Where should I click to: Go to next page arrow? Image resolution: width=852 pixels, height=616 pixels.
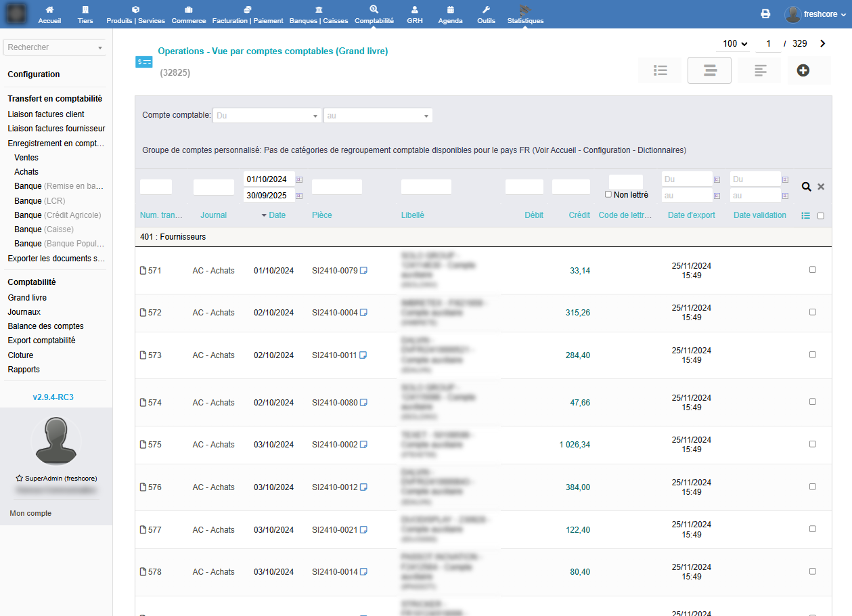coord(823,44)
